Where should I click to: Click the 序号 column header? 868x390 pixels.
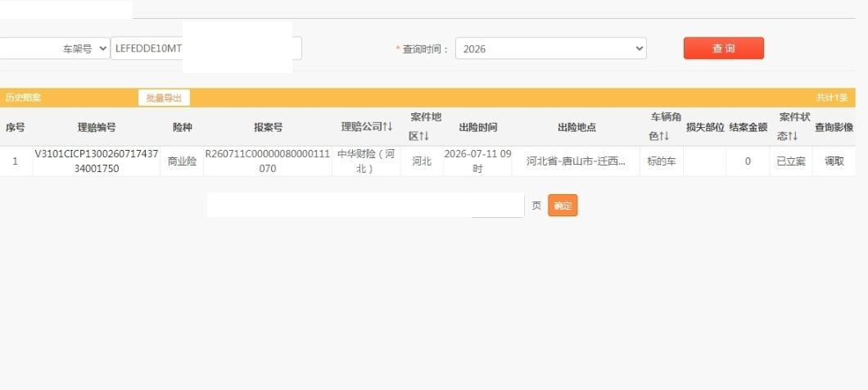pos(15,127)
